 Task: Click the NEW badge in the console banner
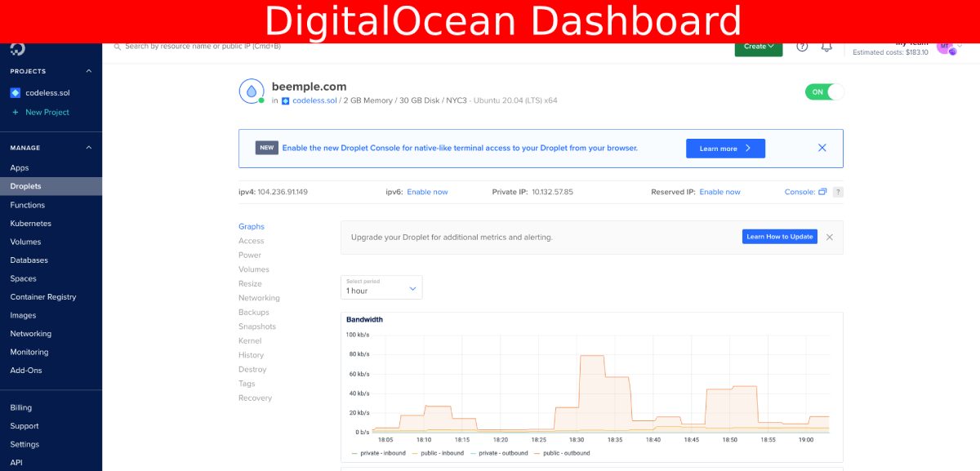point(265,148)
